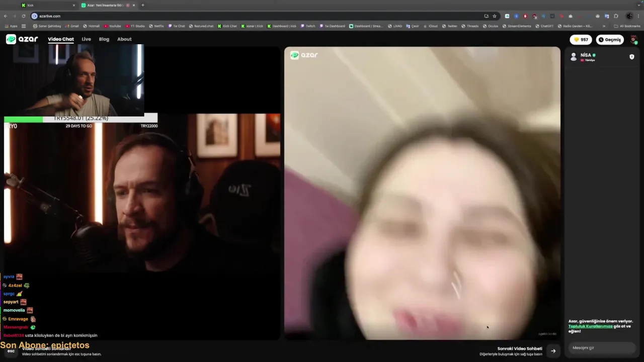Bookmark this page with the star icon

click(495, 16)
